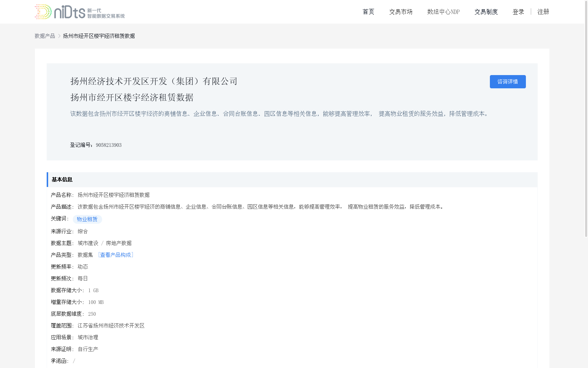The height and width of the screenshot is (368, 588).
Task: Click the 登录 link
Action: [x=518, y=12]
